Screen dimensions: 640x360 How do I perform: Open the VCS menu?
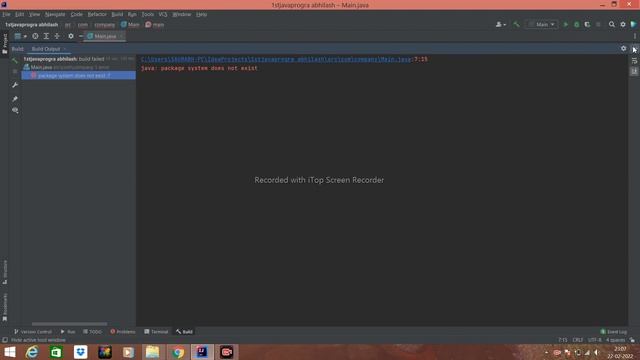(163, 14)
